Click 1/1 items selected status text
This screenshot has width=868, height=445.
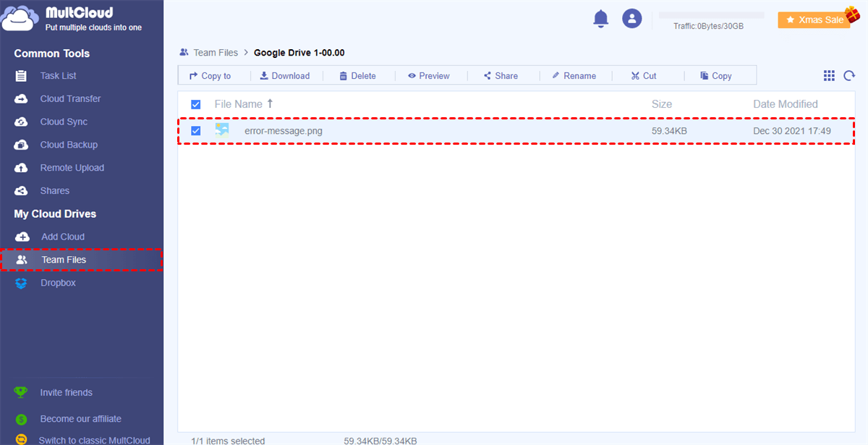point(228,441)
